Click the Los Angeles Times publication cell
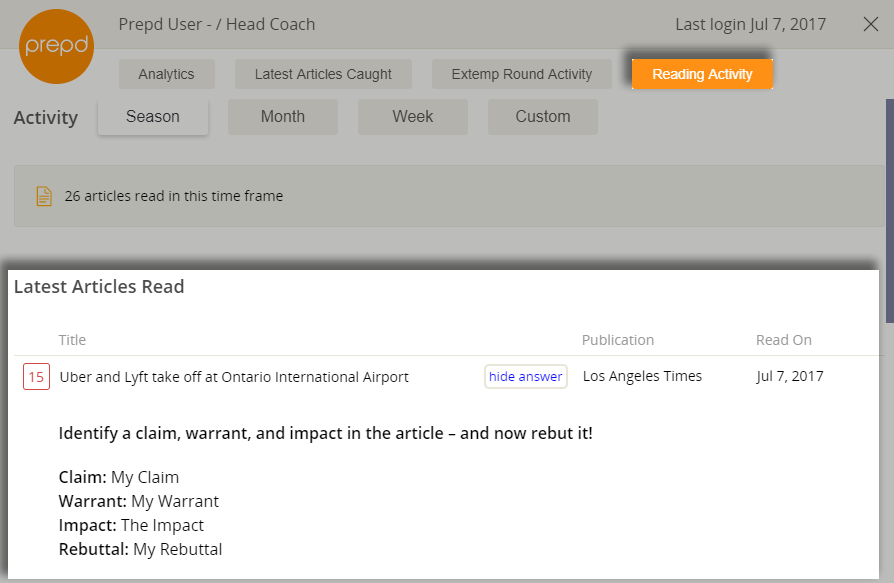 point(642,376)
